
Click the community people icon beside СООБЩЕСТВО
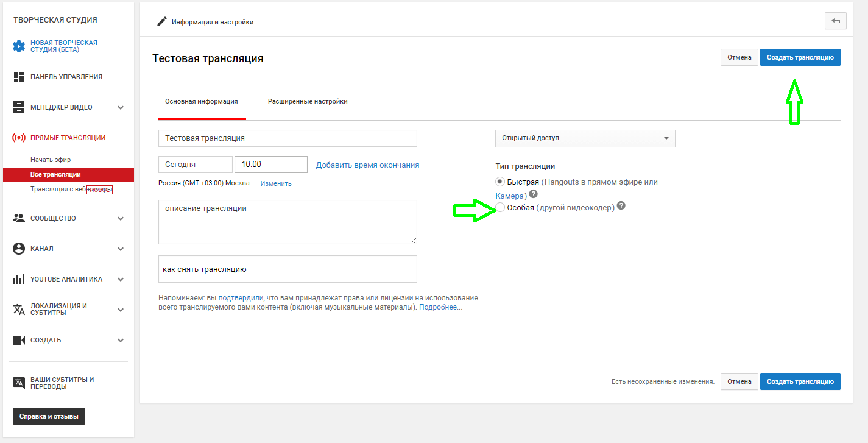pos(19,218)
